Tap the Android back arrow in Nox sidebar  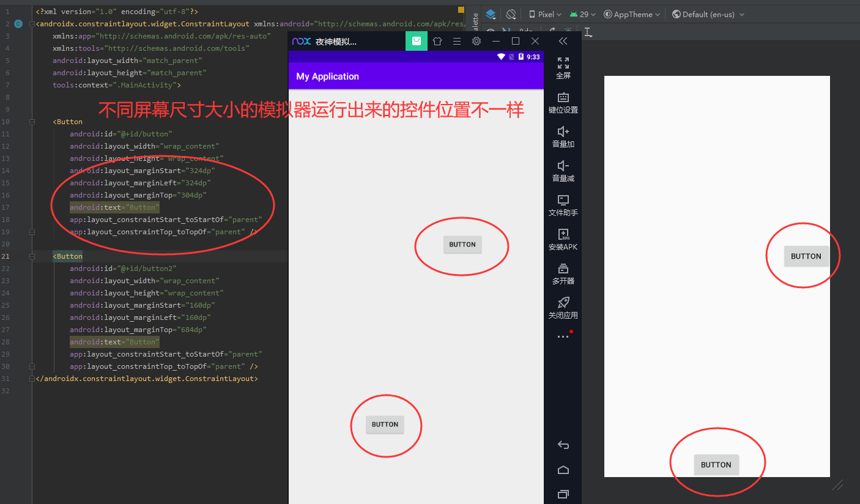(x=563, y=445)
